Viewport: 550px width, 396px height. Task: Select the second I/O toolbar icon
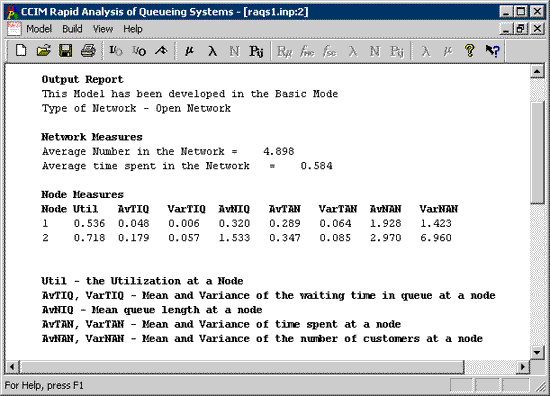[139, 51]
